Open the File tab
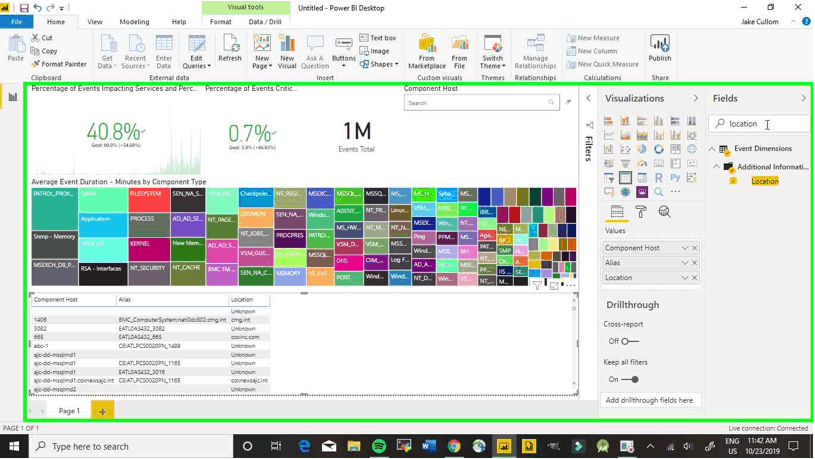 point(17,22)
